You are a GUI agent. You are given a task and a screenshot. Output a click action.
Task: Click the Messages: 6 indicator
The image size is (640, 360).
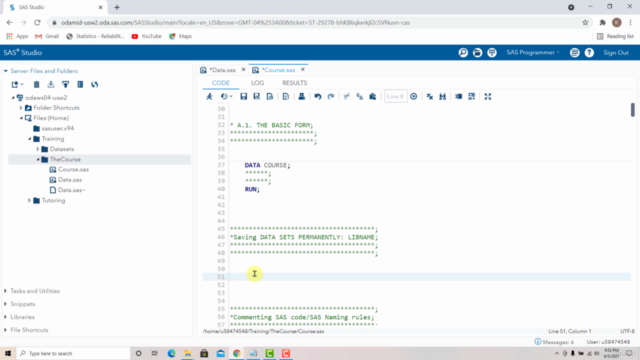pyautogui.click(x=554, y=342)
